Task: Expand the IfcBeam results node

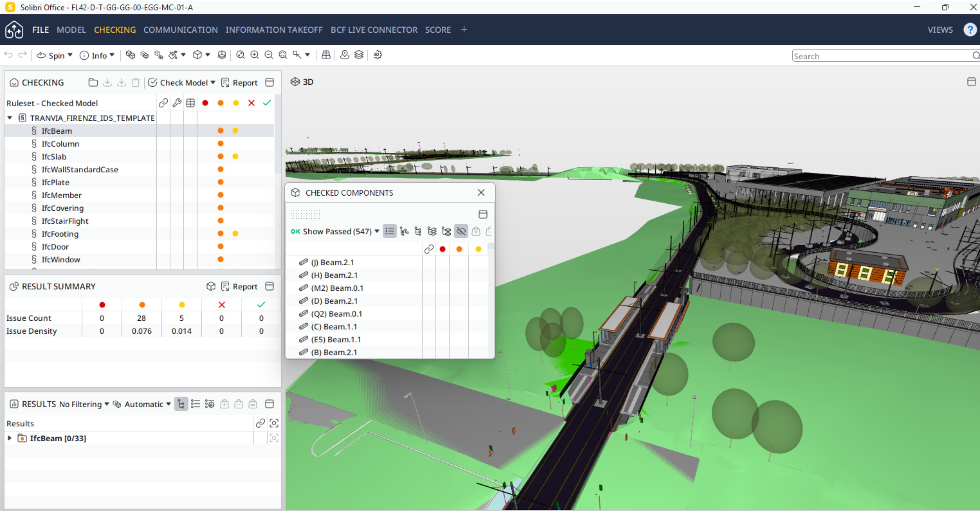Action: (9, 438)
